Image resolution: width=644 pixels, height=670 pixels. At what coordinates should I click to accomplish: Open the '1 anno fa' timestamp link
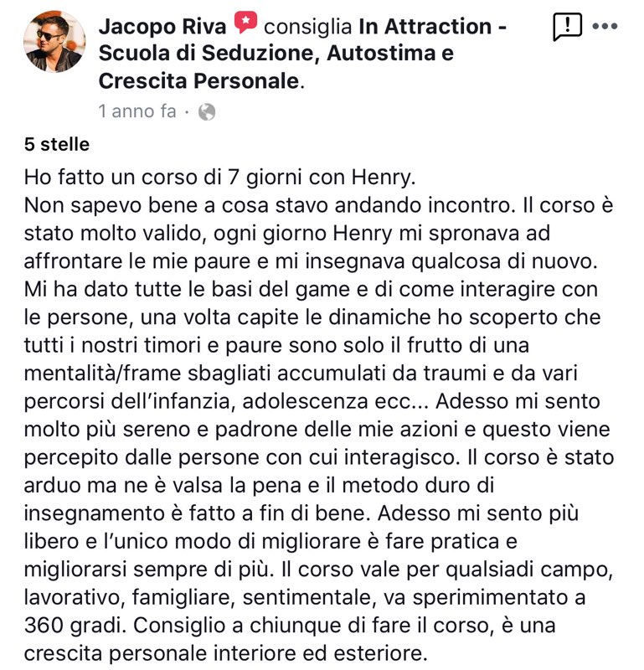coord(137,111)
